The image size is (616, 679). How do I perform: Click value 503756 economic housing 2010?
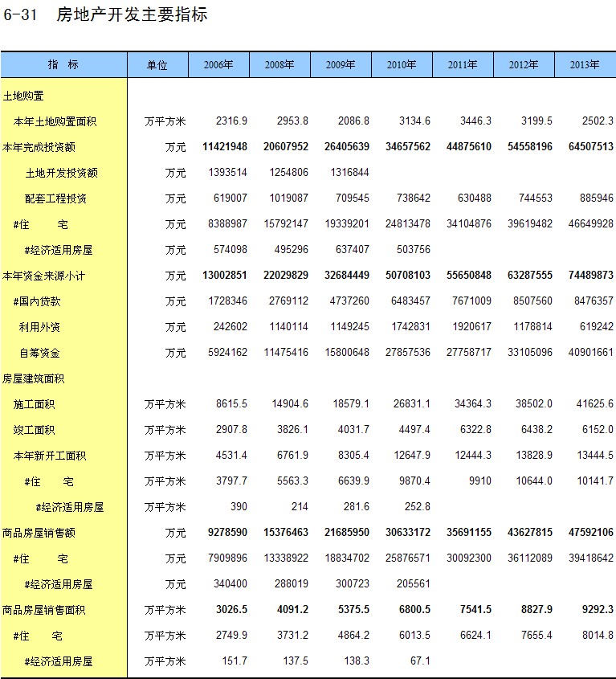414,249
